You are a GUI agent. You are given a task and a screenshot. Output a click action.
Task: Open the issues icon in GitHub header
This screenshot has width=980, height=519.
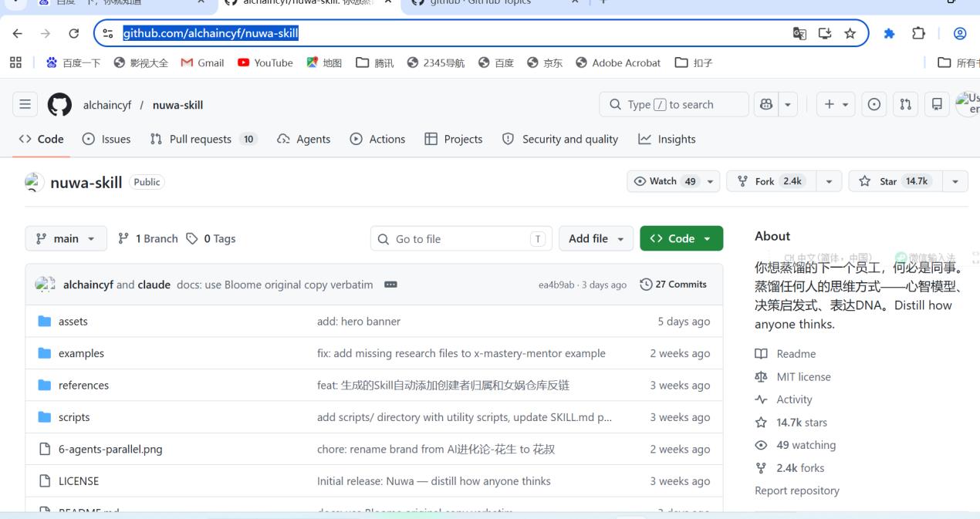point(874,105)
